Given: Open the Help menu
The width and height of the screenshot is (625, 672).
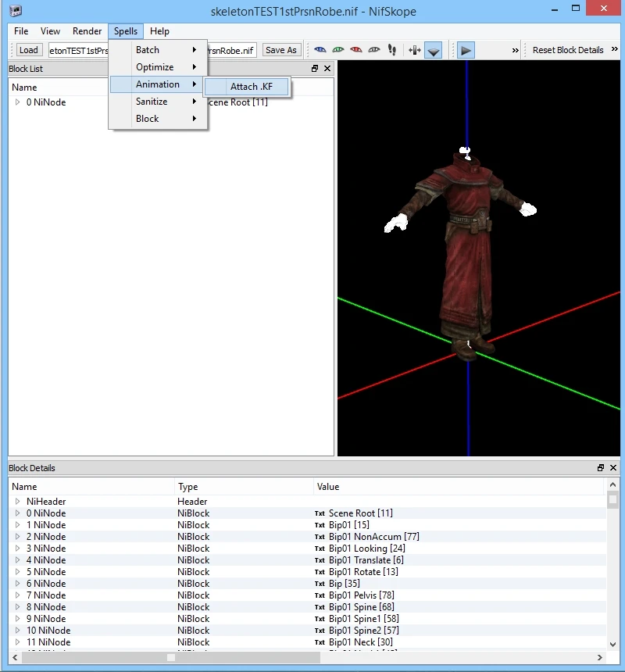Looking at the screenshot, I should click(159, 30).
